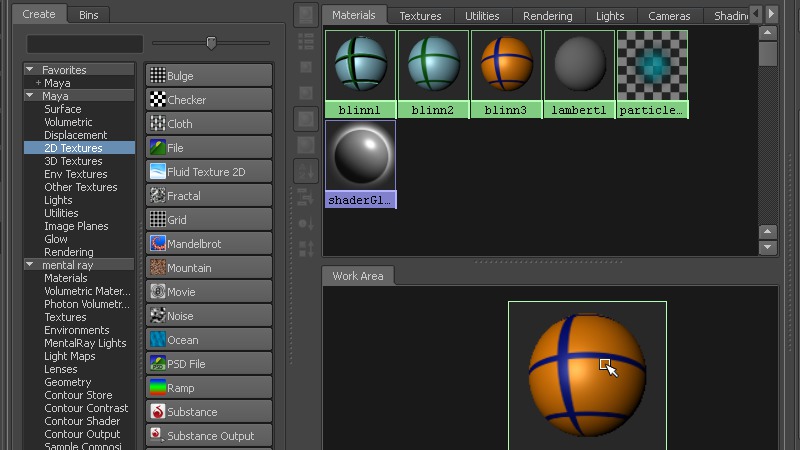Click the PSD File node icon
The image size is (800, 450).
click(158, 364)
